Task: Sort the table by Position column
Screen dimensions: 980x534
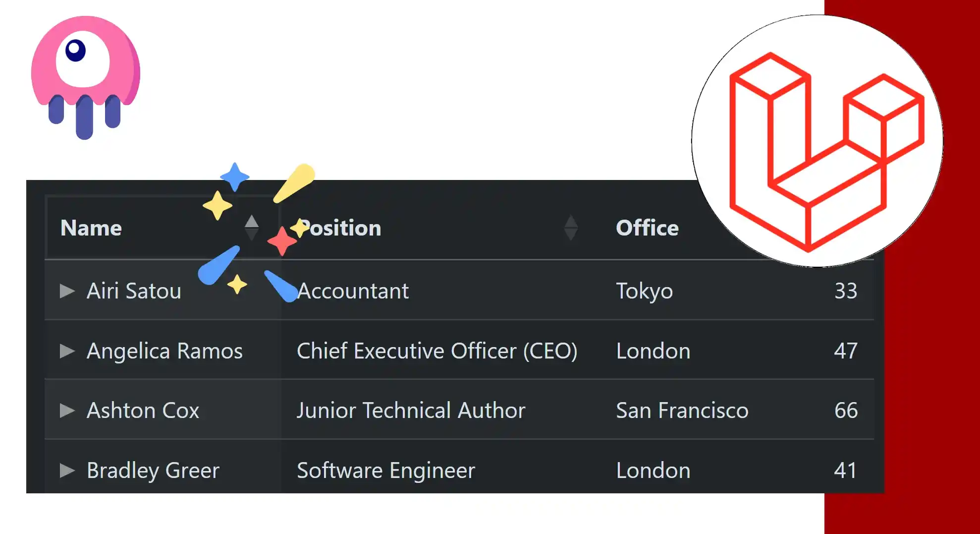Action: pyautogui.click(x=571, y=228)
